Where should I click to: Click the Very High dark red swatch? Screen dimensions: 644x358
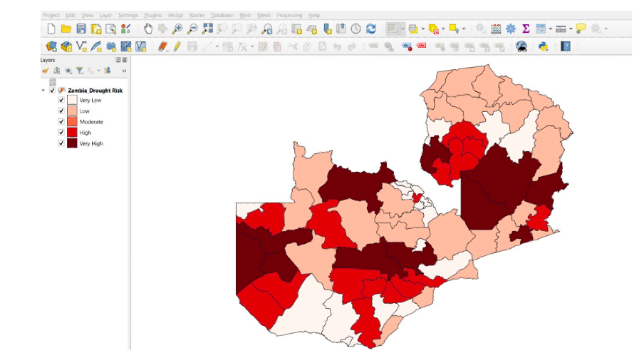click(x=72, y=143)
